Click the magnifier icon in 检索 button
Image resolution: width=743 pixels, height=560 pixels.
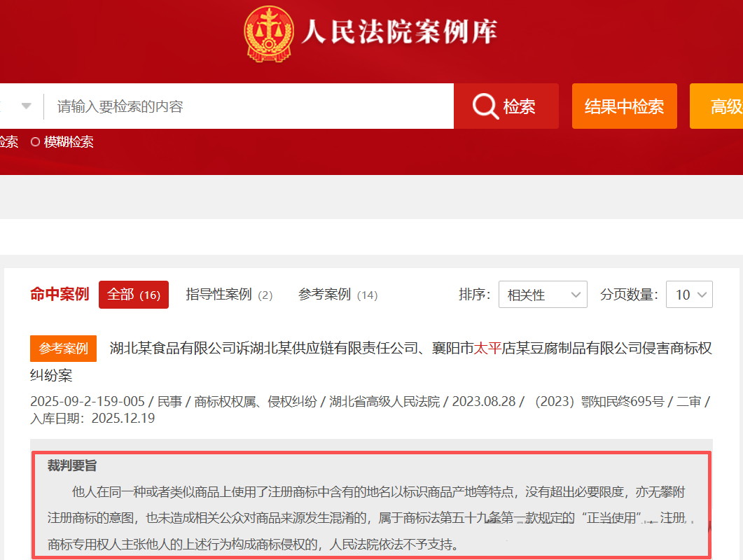485,106
